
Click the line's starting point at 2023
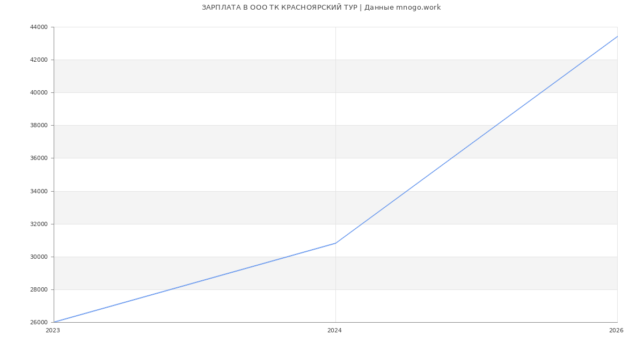54,322
